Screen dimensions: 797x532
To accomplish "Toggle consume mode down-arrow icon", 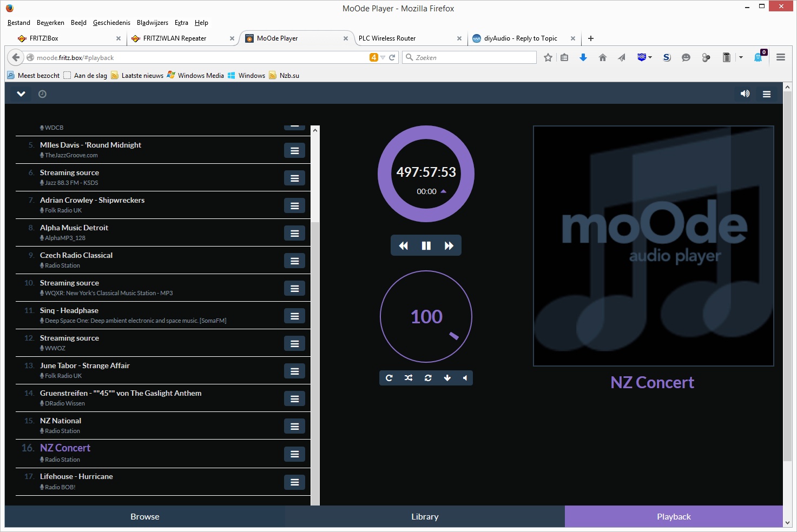I will point(447,378).
